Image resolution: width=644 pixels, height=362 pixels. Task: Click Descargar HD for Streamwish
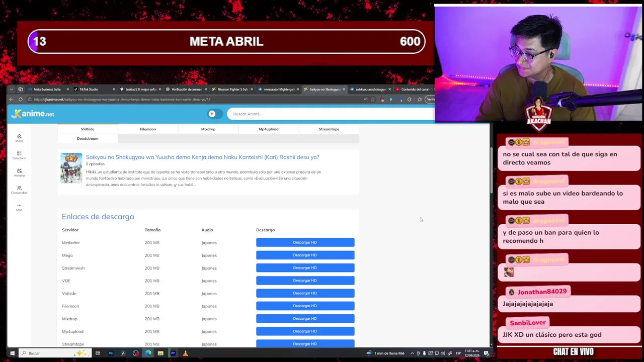point(305,268)
